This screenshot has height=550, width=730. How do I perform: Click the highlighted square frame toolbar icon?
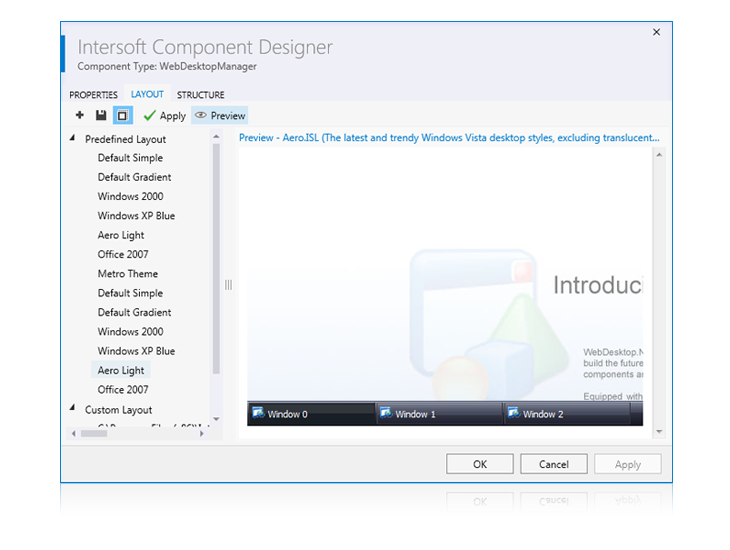122,116
